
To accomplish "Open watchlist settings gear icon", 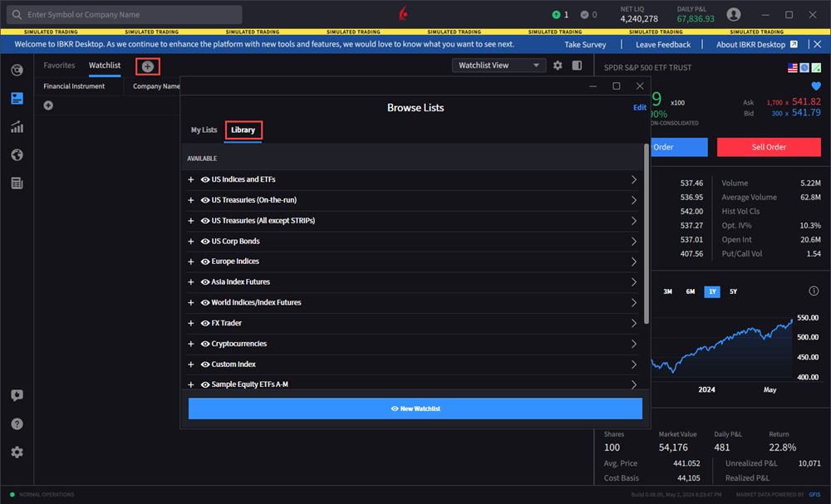I will 558,65.
